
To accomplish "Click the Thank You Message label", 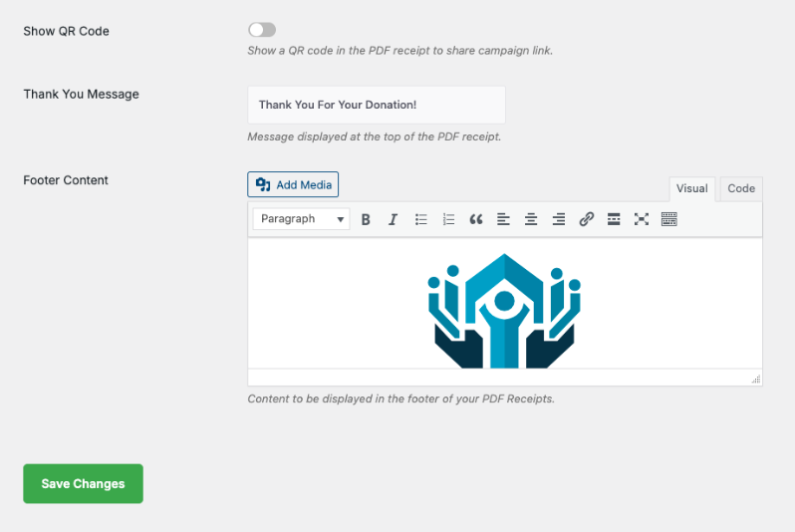I will tap(81, 95).
